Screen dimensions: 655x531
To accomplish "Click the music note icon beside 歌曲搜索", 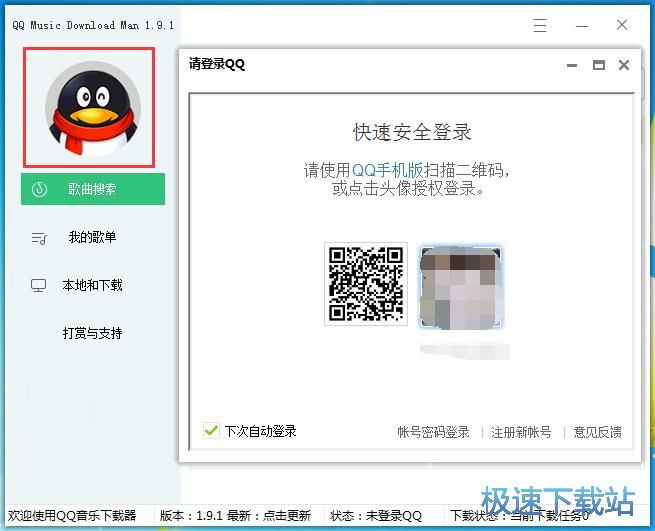I will tap(39, 189).
